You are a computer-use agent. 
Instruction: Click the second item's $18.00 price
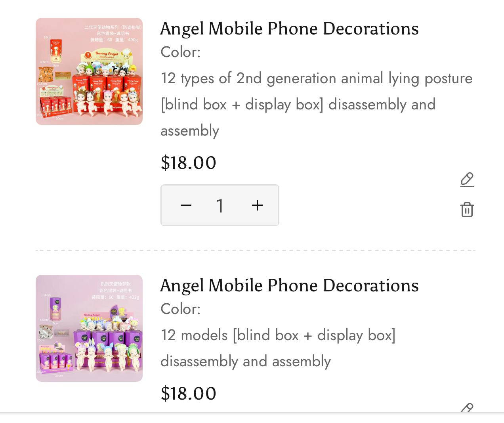(188, 393)
